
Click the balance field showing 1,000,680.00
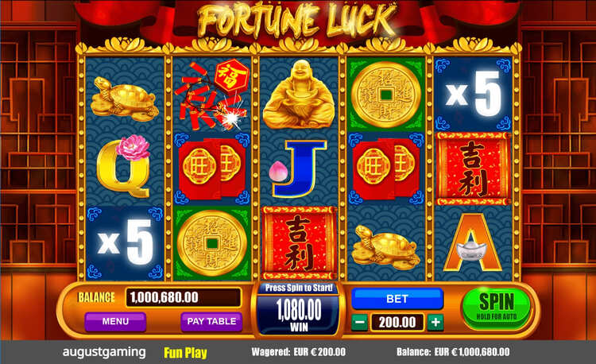(x=184, y=297)
